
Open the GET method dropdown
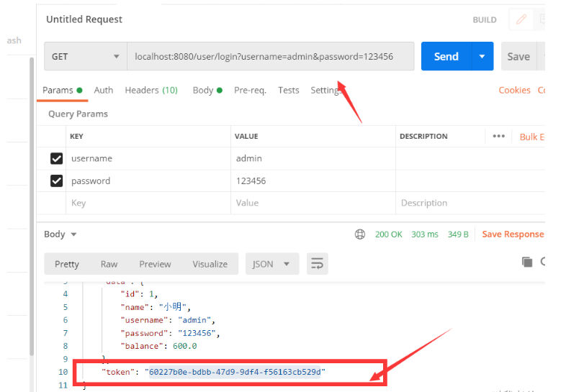click(x=86, y=56)
